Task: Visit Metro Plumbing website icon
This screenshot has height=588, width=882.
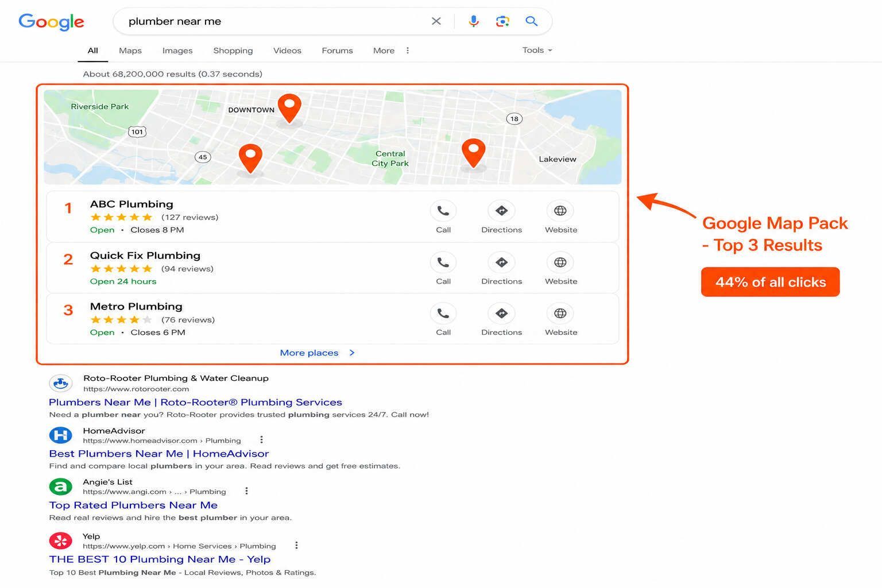Action: (560, 314)
